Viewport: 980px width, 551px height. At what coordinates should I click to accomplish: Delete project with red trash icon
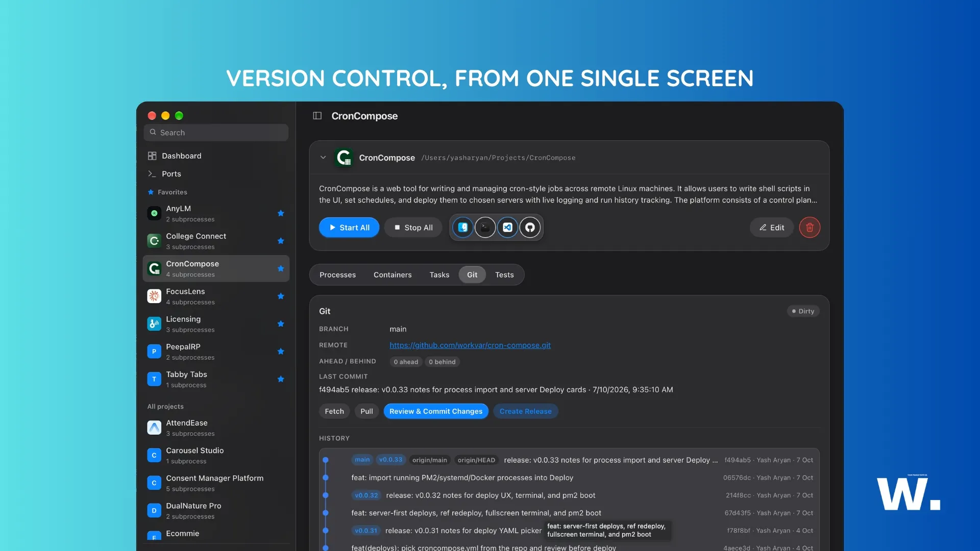coord(810,228)
